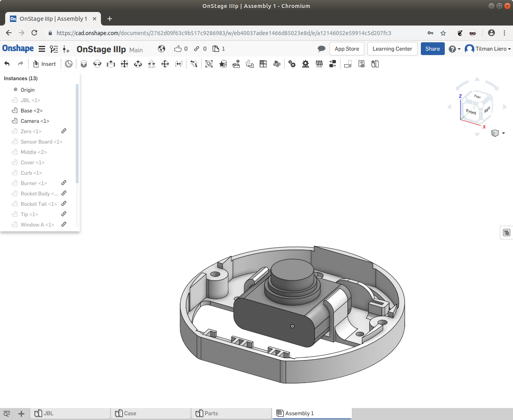Select the Linear relation tool
Screen dimensions: 513x420
(333, 64)
